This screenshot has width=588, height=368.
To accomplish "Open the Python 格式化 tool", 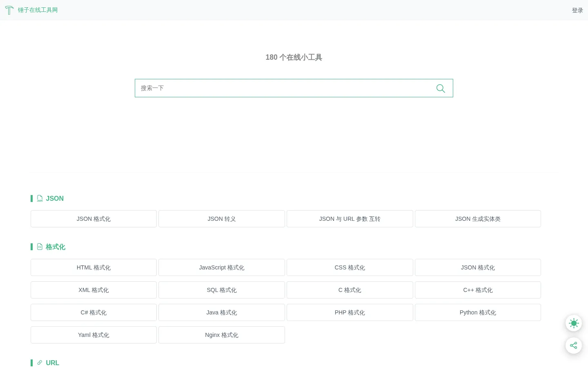I will (478, 312).
